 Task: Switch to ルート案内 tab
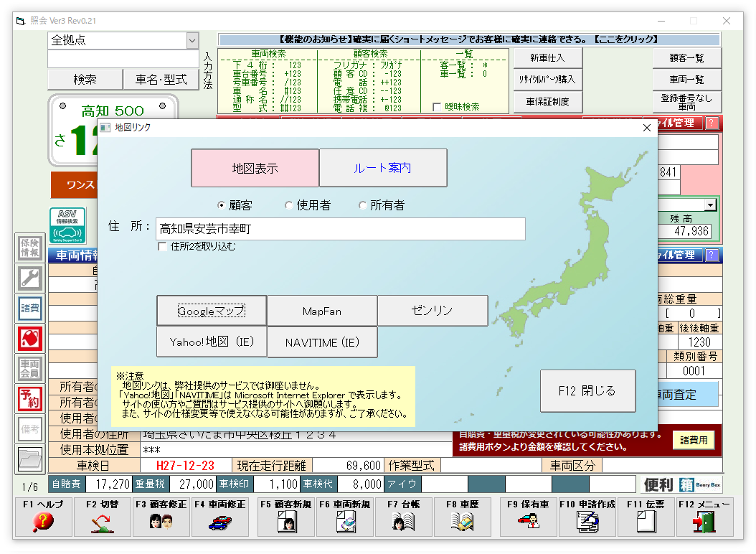[383, 168]
